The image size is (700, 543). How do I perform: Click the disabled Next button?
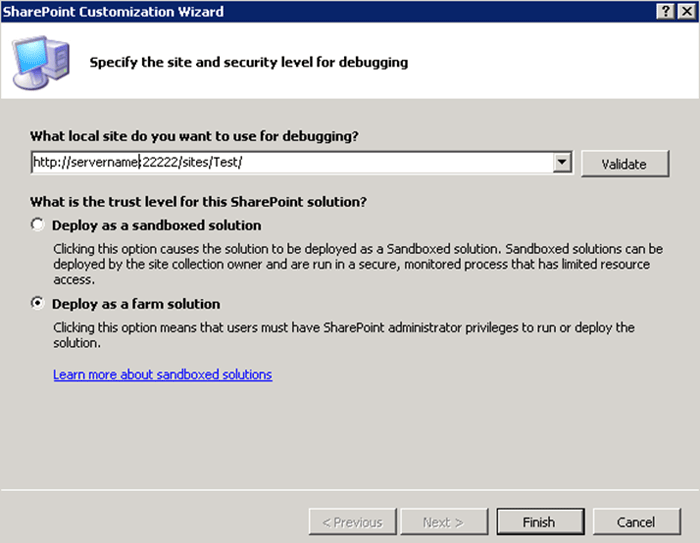444,522
